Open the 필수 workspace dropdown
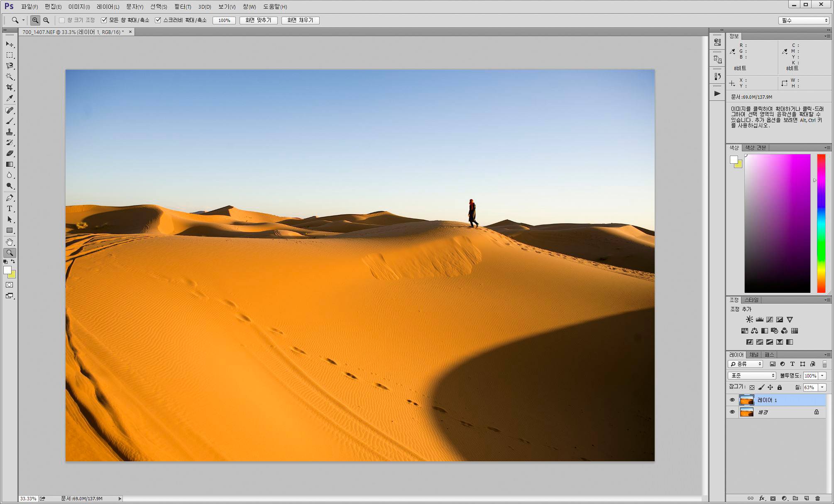Image resolution: width=834 pixels, height=504 pixels. [804, 20]
